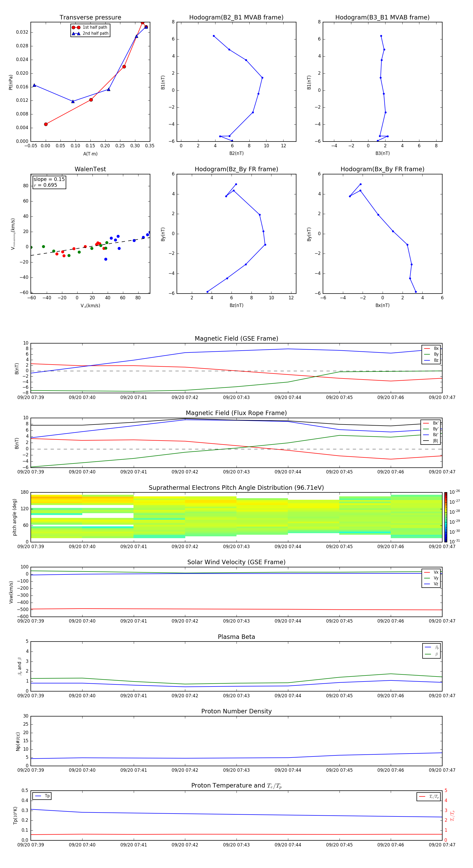Image resolution: width=473 pixels, height=868 pixels.
Task: Click the 'β_p and β' y-axis label
Action: click(19, 666)
